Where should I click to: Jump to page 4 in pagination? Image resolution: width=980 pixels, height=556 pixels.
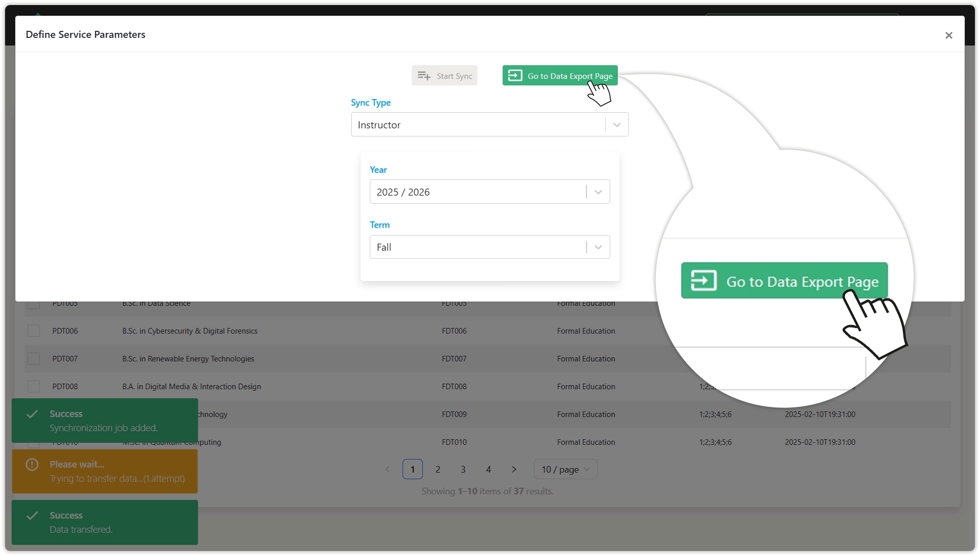pyautogui.click(x=488, y=470)
